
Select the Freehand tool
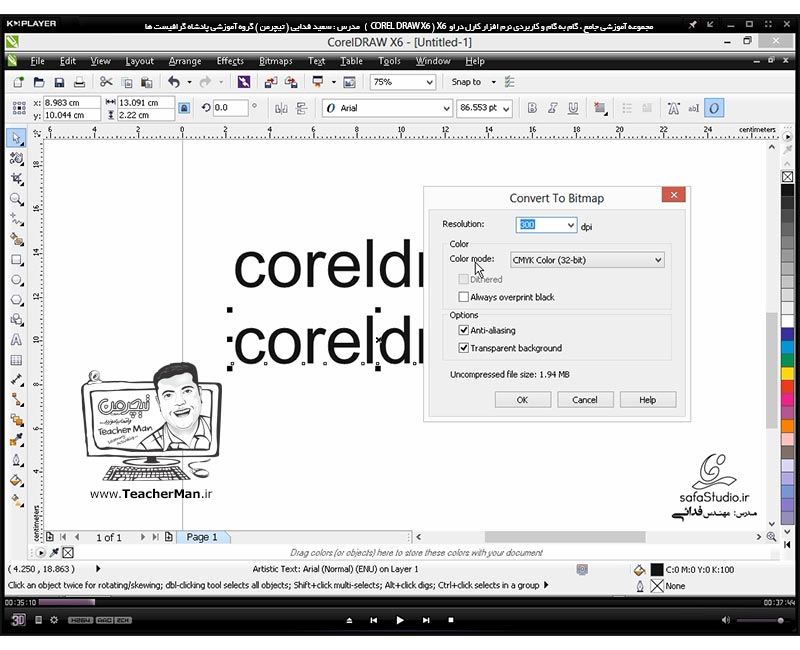tap(16, 220)
